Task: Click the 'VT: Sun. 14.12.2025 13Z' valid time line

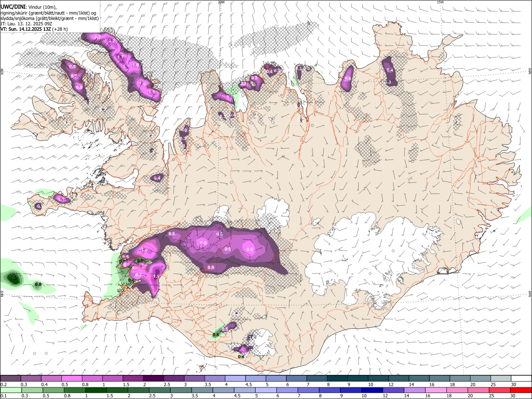Action: (x=26, y=29)
